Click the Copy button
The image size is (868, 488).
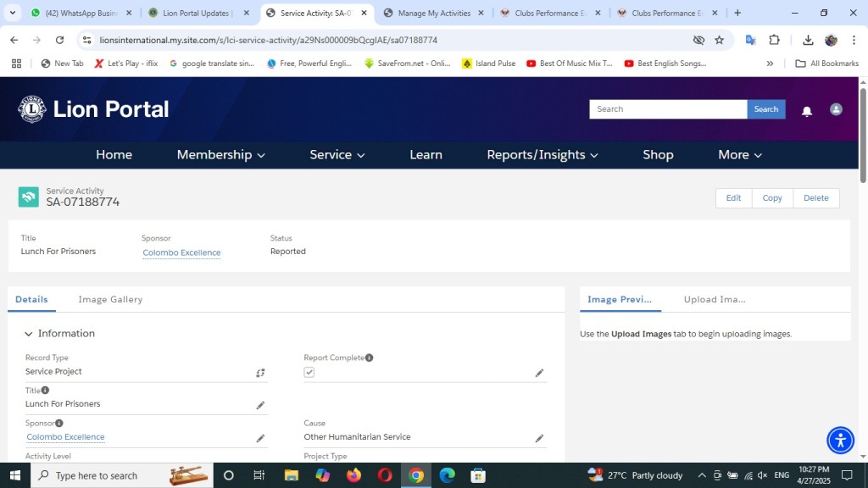772,198
